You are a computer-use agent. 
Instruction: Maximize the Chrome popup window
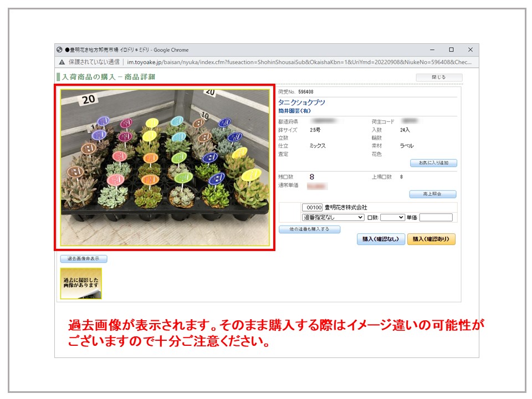[x=451, y=50]
